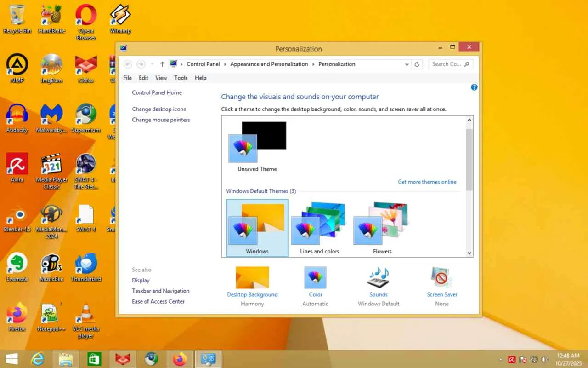Image resolution: width=588 pixels, height=368 pixels.
Task: Show hidden system tray icons
Action: (x=501, y=359)
